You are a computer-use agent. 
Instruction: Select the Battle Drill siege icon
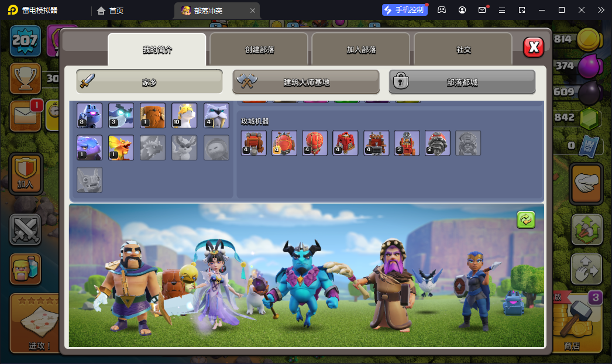point(437,143)
